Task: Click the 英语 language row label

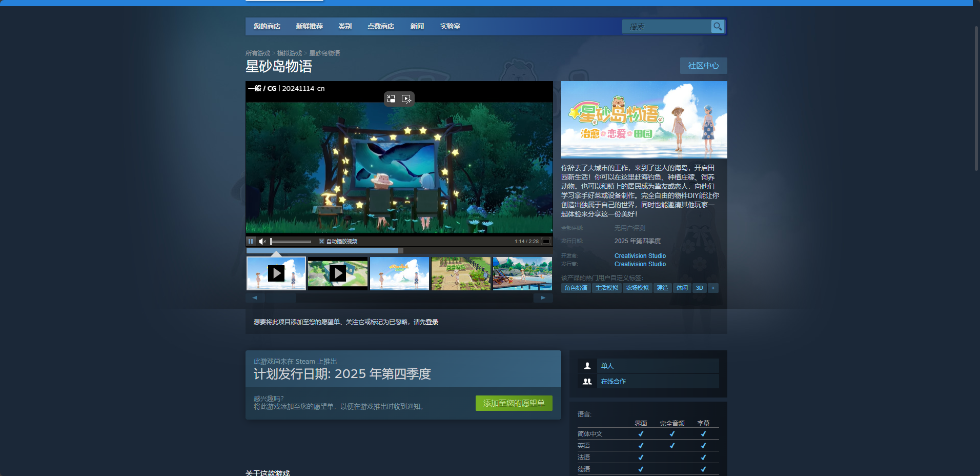Action: 584,446
